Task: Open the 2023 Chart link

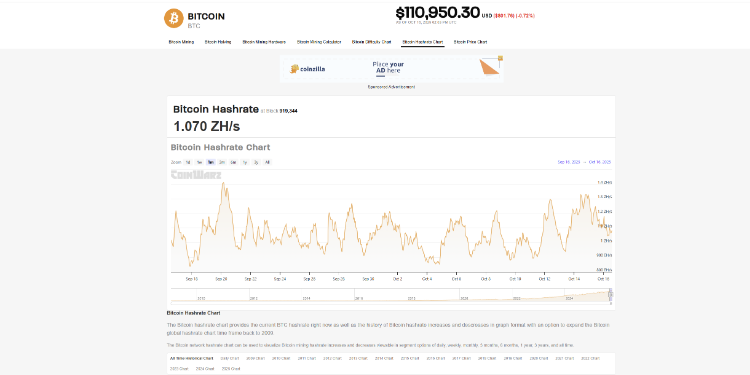Action: coord(179,369)
